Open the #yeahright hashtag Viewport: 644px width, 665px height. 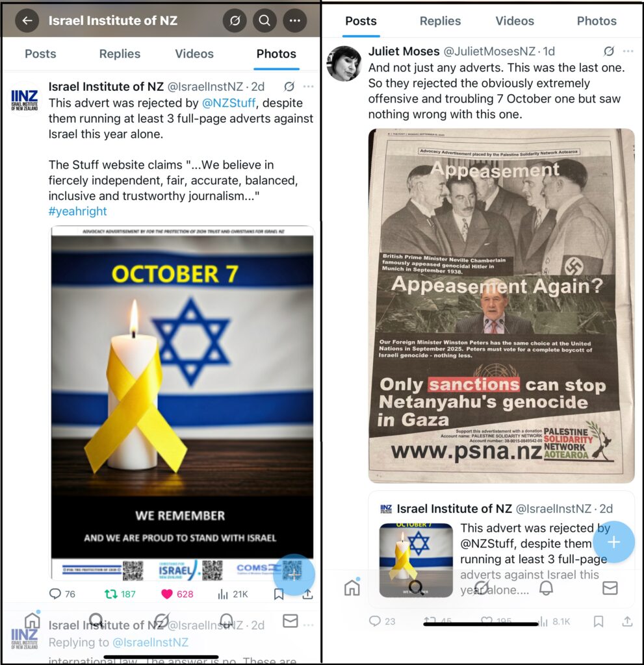[x=78, y=211]
